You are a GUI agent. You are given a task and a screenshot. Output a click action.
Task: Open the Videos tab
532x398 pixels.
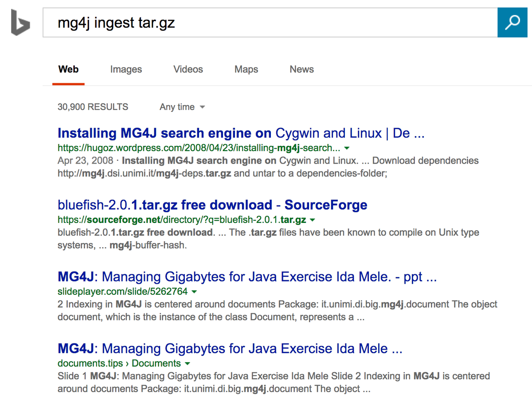click(x=188, y=69)
